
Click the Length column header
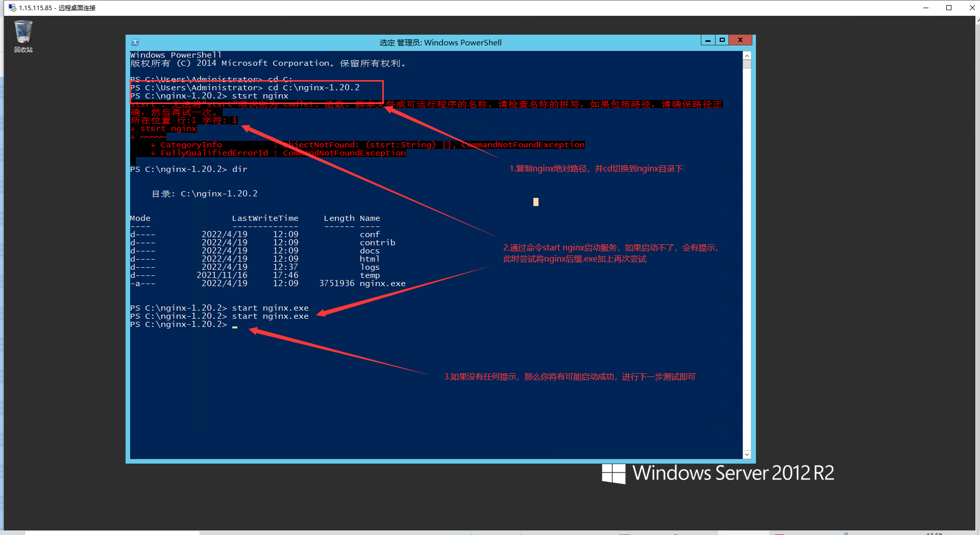tap(339, 218)
